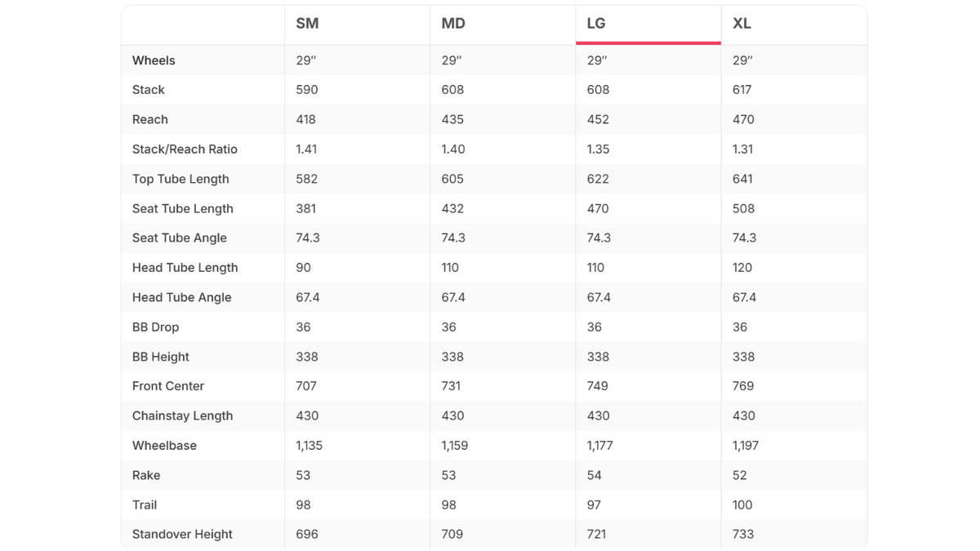The image size is (980, 551).
Task: Click the highlighted LG size header
Action: (x=596, y=24)
